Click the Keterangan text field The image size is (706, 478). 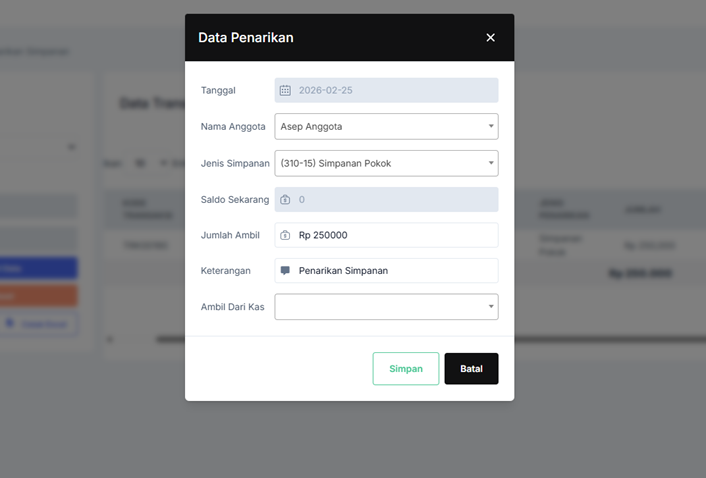tap(395, 271)
